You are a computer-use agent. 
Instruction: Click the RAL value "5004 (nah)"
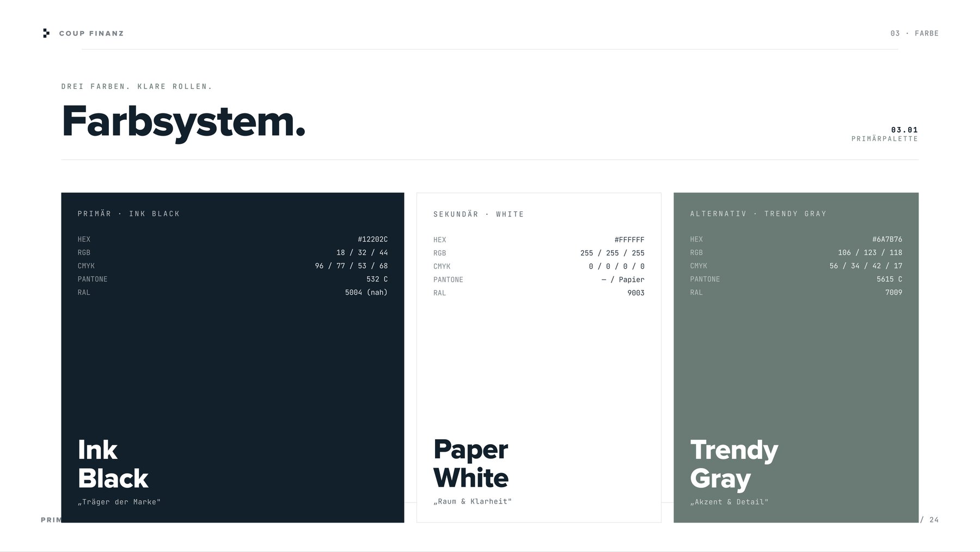click(x=366, y=293)
